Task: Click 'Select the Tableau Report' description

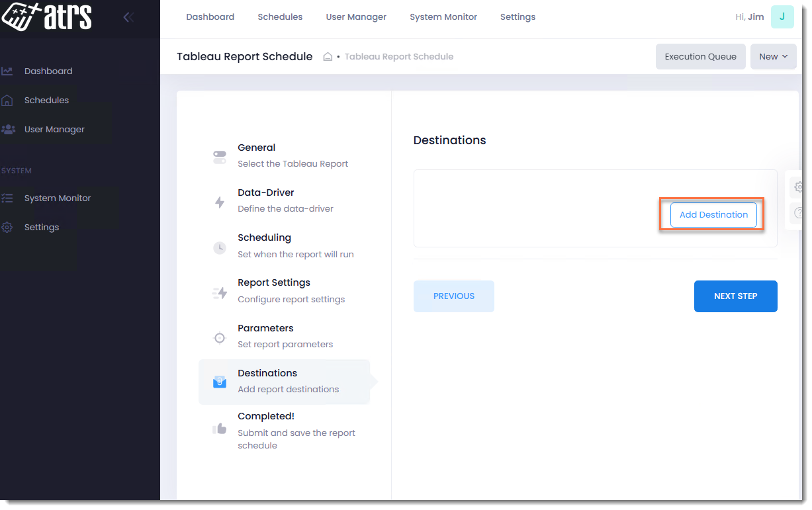Action: 293,164
